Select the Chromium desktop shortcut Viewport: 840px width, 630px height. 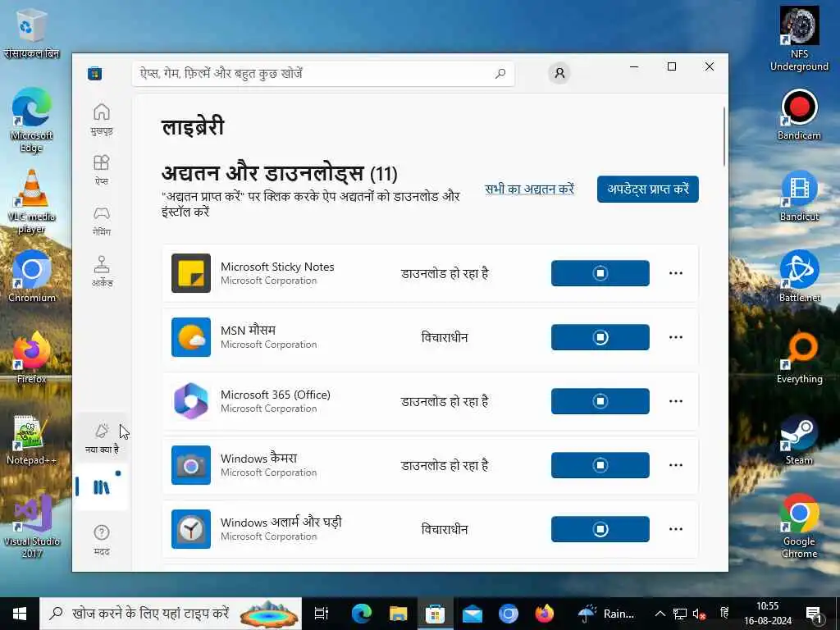(x=31, y=277)
